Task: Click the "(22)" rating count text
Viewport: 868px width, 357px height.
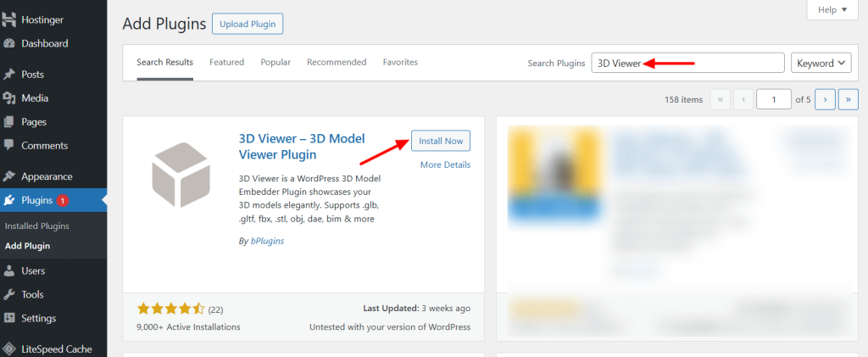Action: pos(216,310)
